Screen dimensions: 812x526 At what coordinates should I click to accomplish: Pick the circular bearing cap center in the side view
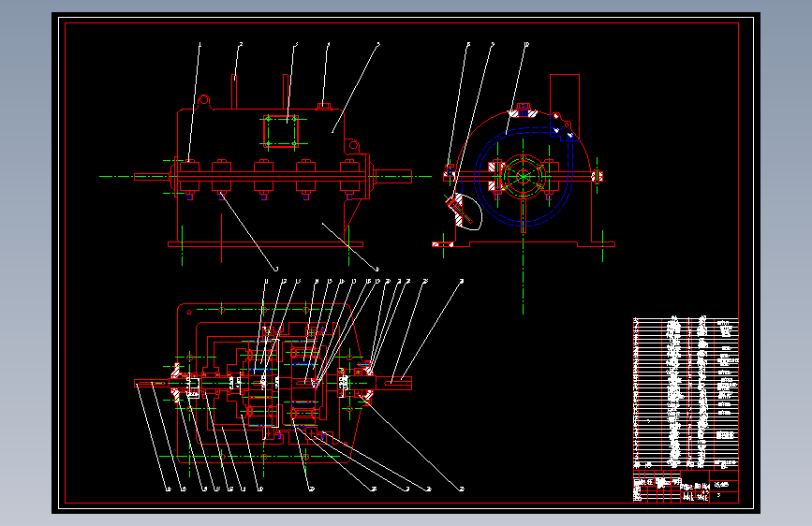click(x=523, y=177)
